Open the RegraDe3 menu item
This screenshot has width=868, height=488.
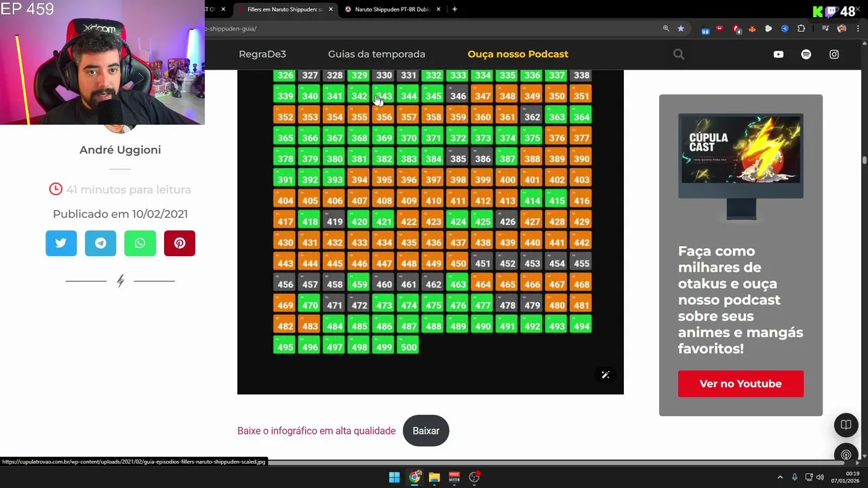coord(262,54)
